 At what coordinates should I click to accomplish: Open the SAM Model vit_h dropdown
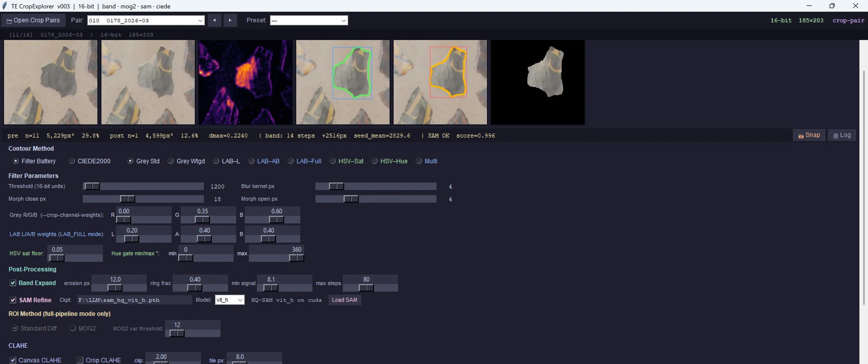229,300
